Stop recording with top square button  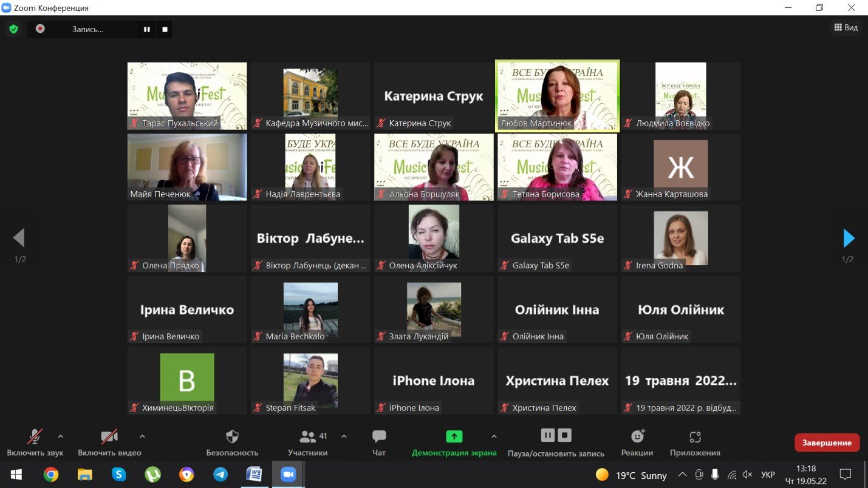click(164, 29)
